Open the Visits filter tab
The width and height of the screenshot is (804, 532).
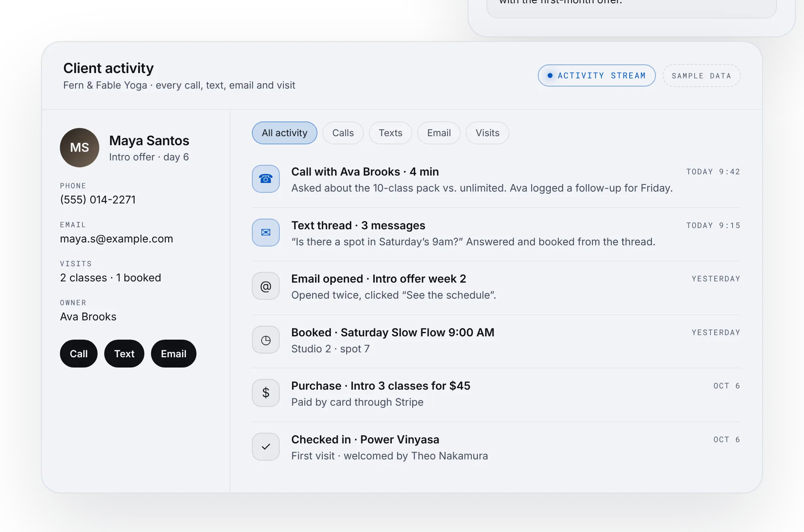click(x=488, y=133)
